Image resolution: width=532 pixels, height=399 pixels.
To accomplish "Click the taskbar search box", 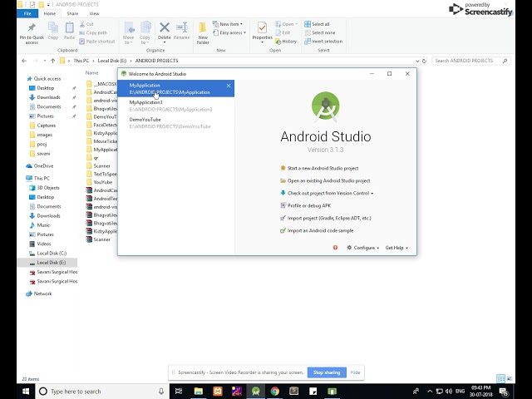I will (x=101, y=392).
